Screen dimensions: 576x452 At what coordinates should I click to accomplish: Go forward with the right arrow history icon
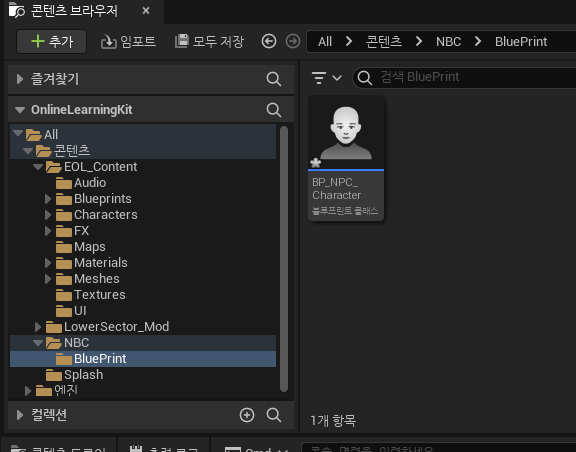tap(293, 41)
